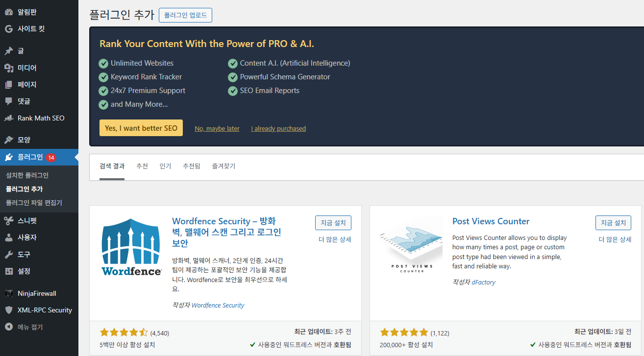
Task: Open the XML-RPC Security shield icon
Action: pyautogui.click(x=8, y=310)
